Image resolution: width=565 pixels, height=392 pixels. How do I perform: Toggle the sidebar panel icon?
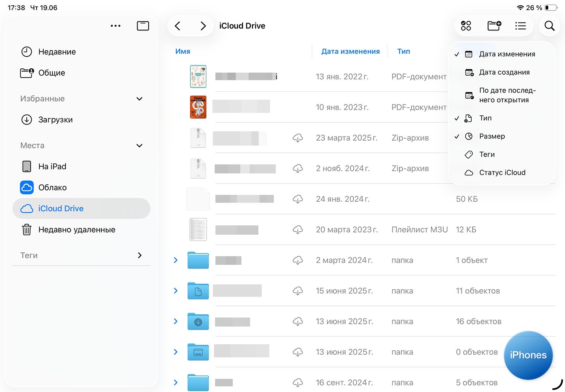point(143,26)
